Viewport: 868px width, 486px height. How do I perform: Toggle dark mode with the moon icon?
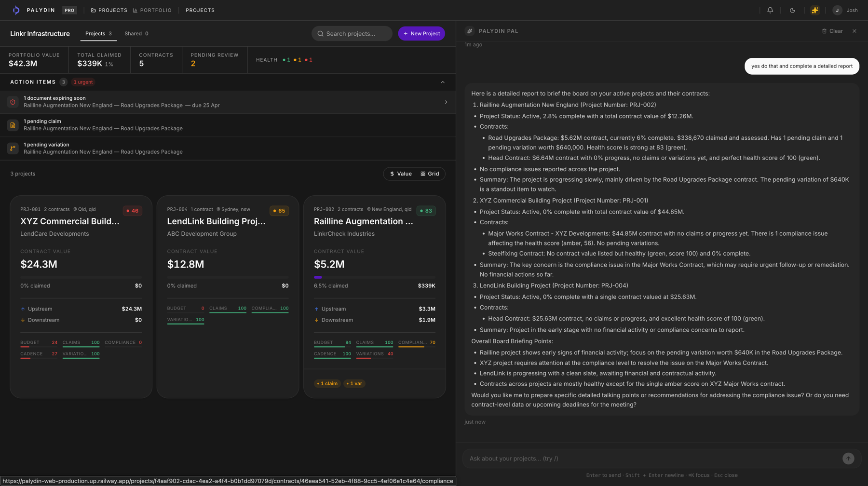[x=793, y=10]
